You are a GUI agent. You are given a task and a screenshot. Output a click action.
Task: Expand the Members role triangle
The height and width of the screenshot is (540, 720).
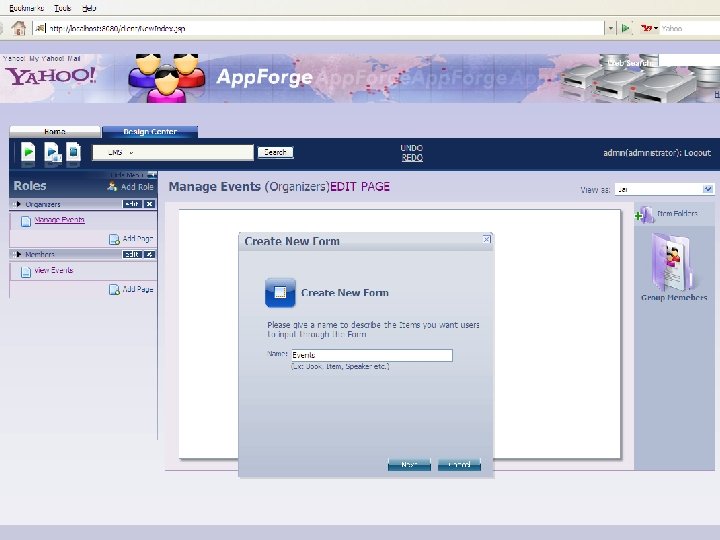point(19,254)
